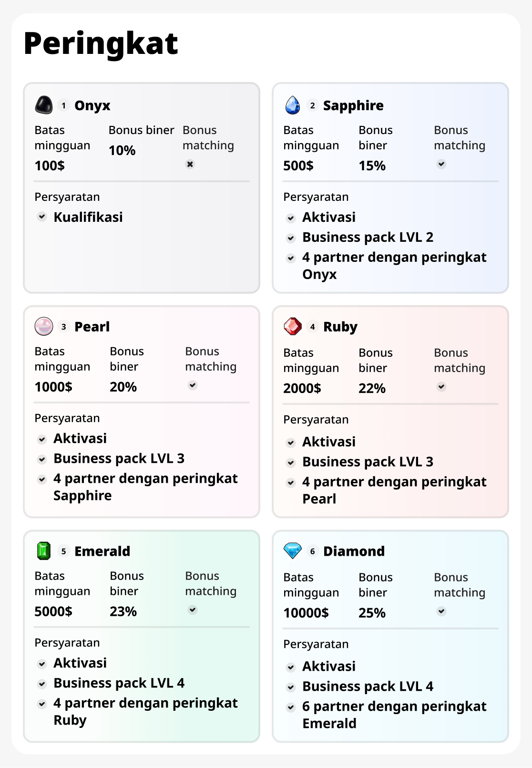Click the pink Pearl gem icon
Image resolution: width=532 pixels, height=768 pixels.
click(x=44, y=326)
